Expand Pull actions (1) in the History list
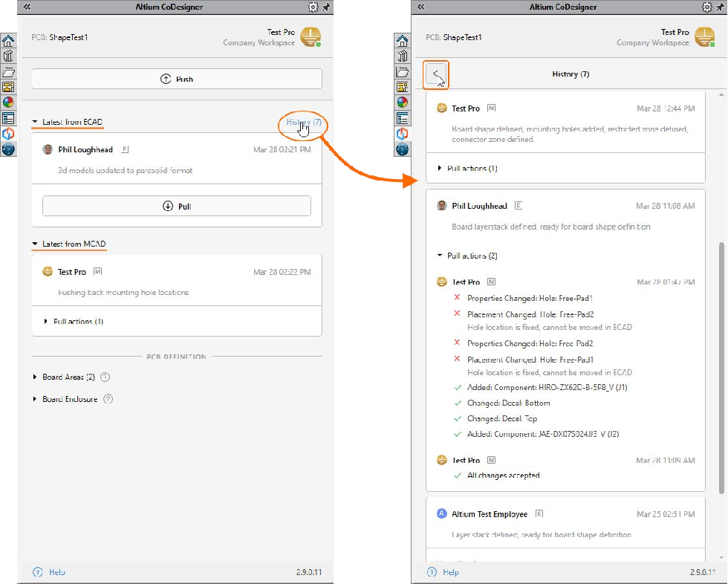The width and height of the screenshot is (728, 584). (x=440, y=168)
